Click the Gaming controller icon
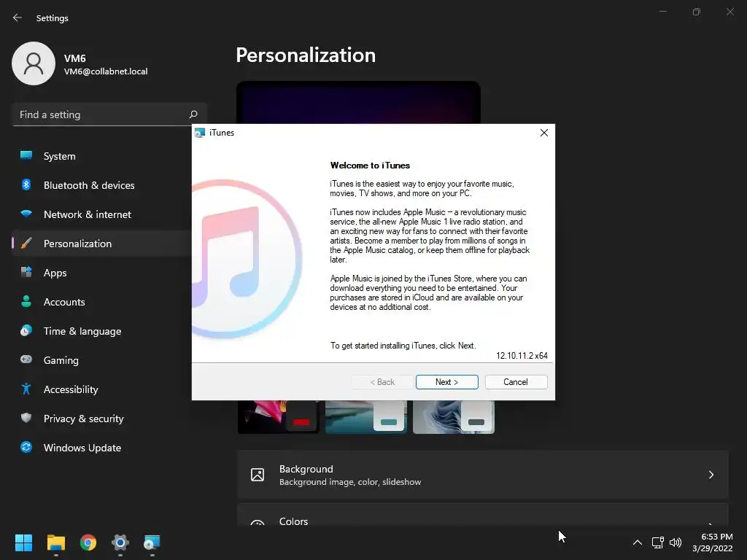The image size is (747, 560). pos(26,359)
